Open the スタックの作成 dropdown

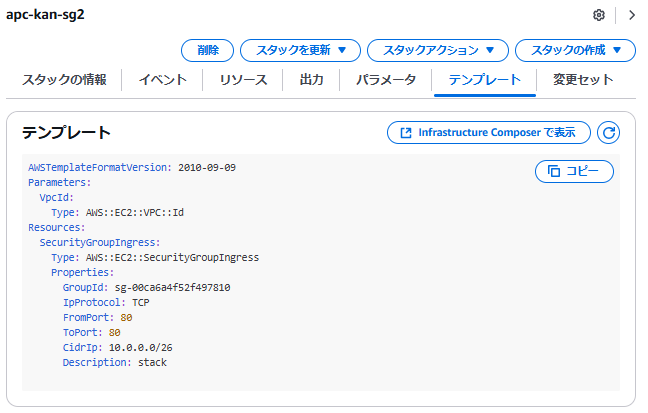coord(575,50)
